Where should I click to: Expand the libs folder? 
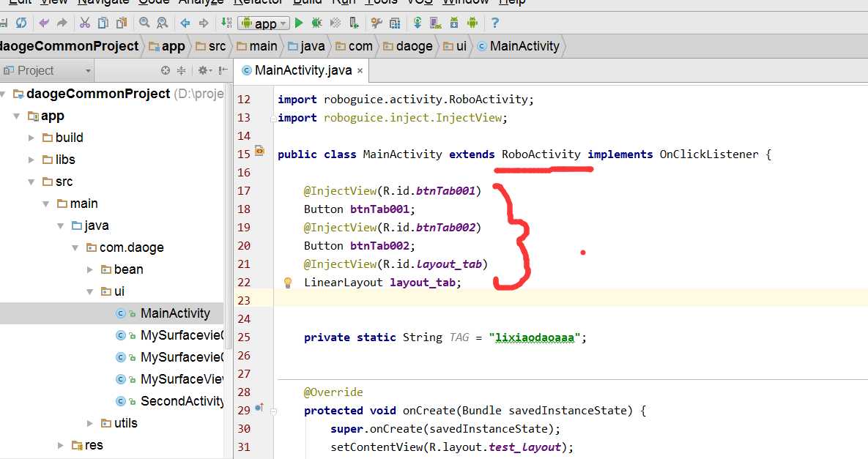point(31,160)
